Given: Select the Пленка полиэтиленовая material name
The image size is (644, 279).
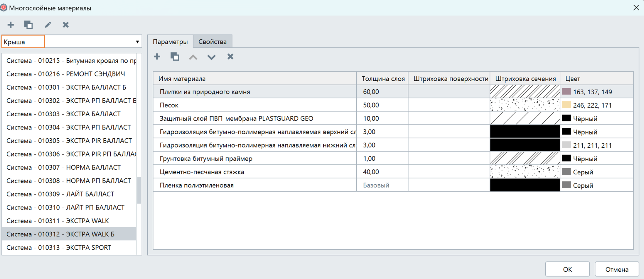Looking at the screenshot, I should coord(255,185).
